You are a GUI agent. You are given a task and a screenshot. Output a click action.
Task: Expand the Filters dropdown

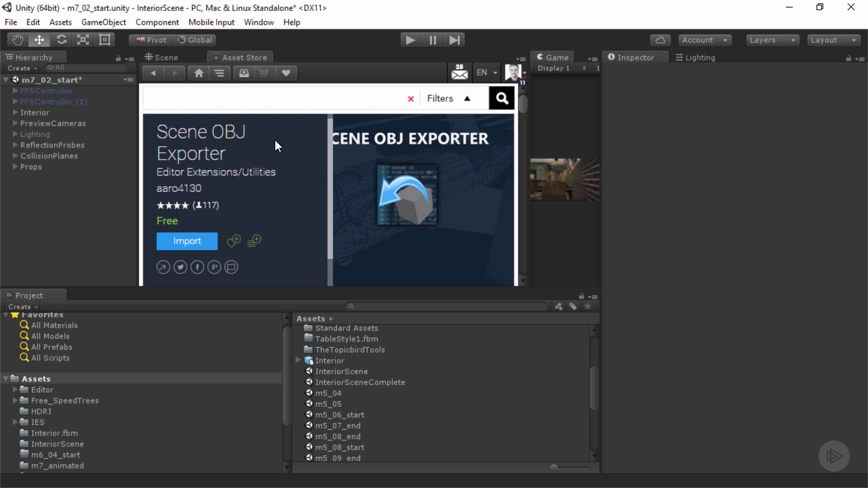(449, 99)
